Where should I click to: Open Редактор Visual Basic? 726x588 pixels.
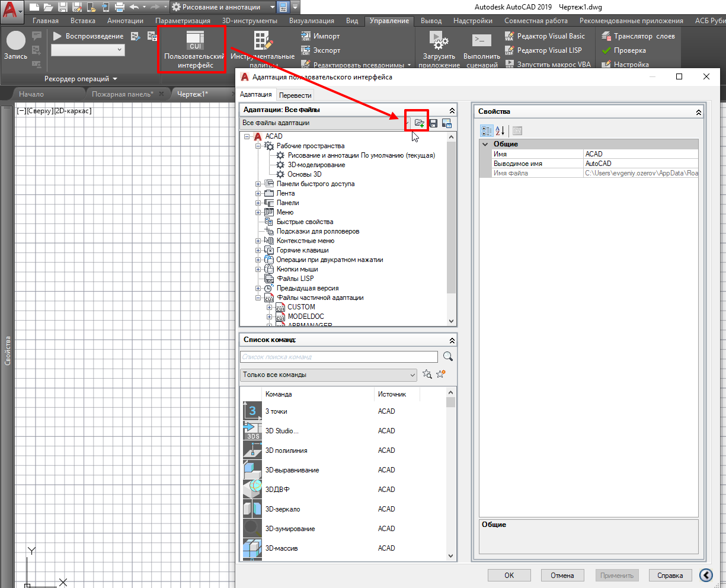pyautogui.click(x=545, y=36)
